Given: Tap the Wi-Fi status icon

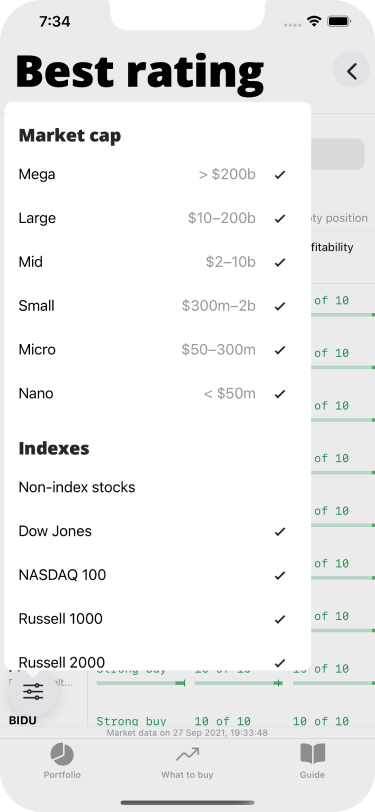Looking at the screenshot, I should point(313,21).
